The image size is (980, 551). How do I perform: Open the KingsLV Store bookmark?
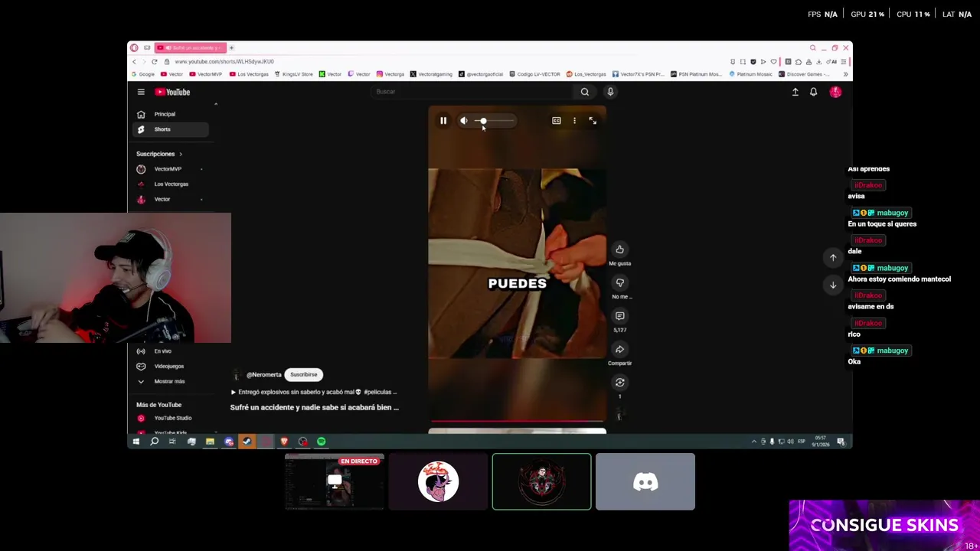pyautogui.click(x=294, y=74)
